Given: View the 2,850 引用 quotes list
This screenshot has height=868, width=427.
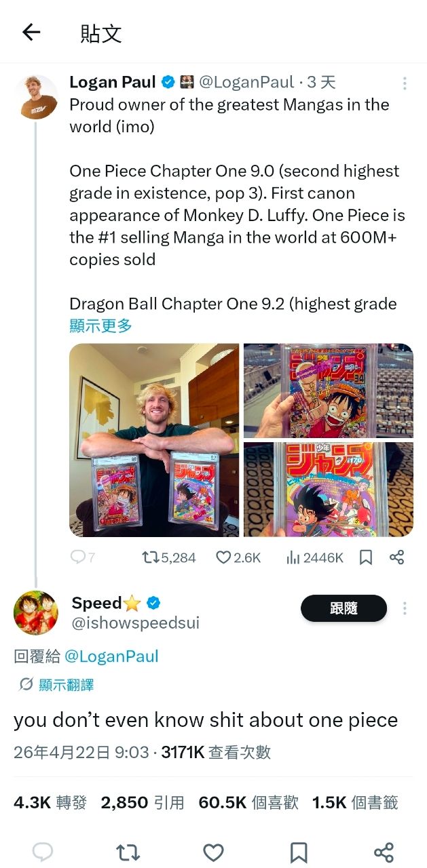Looking at the screenshot, I should click(x=143, y=803).
